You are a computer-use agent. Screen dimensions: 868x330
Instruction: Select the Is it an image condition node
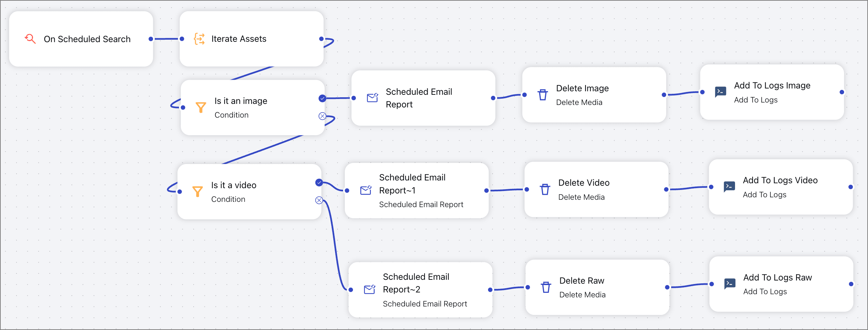point(253,107)
